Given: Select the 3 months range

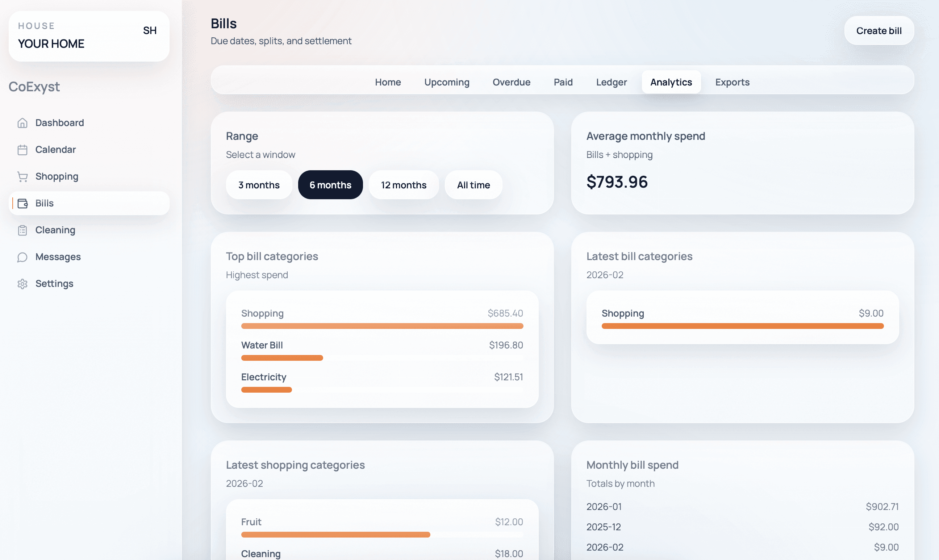Looking at the screenshot, I should coord(259,185).
